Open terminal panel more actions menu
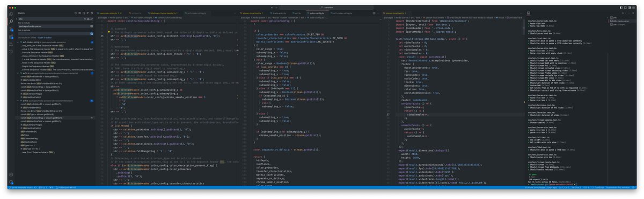The width and height of the screenshot is (644, 199). coord(629,13)
